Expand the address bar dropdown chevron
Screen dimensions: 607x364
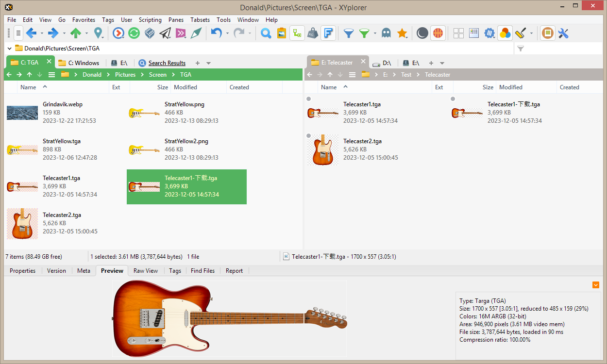point(9,48)
